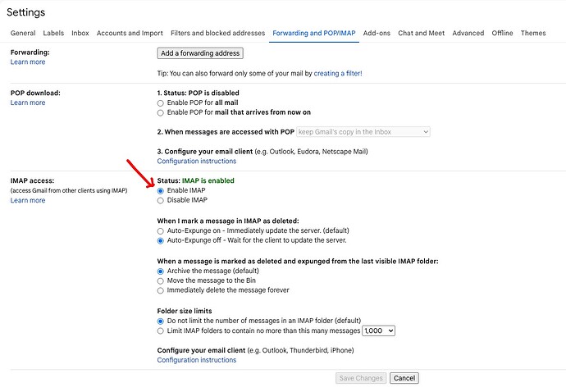Click Add a forwarding address button
566x392 pixels.
[200, 53]
